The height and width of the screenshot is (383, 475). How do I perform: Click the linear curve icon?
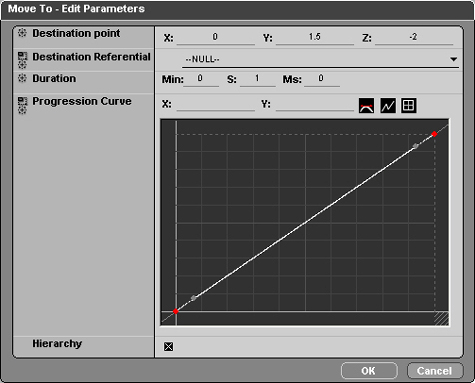[388, 106]
